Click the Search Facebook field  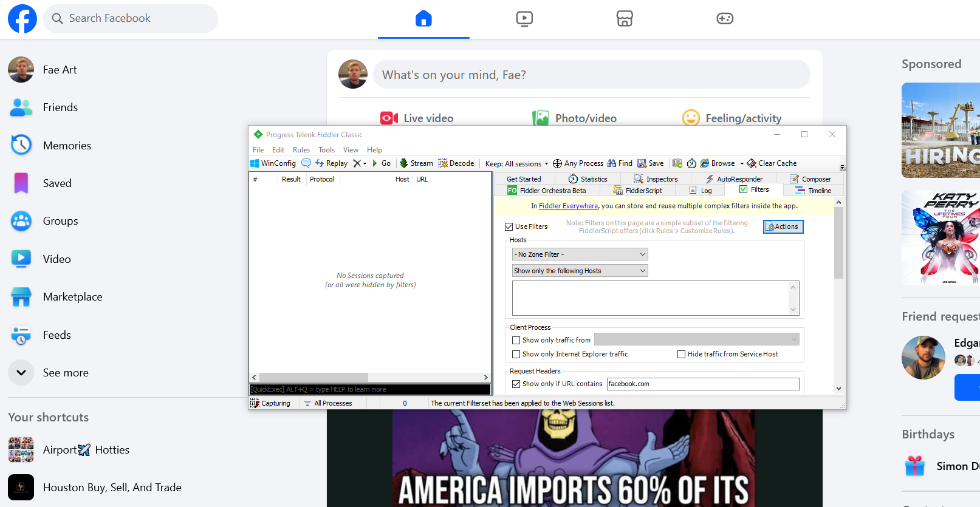[131, 19]
